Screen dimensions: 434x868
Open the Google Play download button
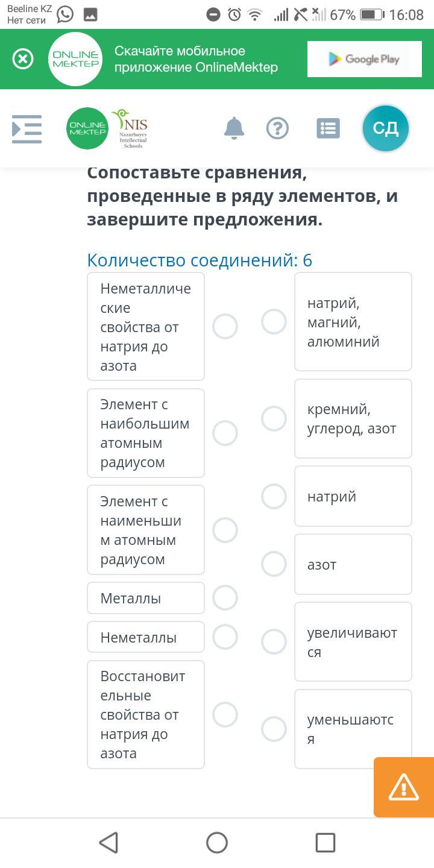pyautogui.click(x=364, y=59)
